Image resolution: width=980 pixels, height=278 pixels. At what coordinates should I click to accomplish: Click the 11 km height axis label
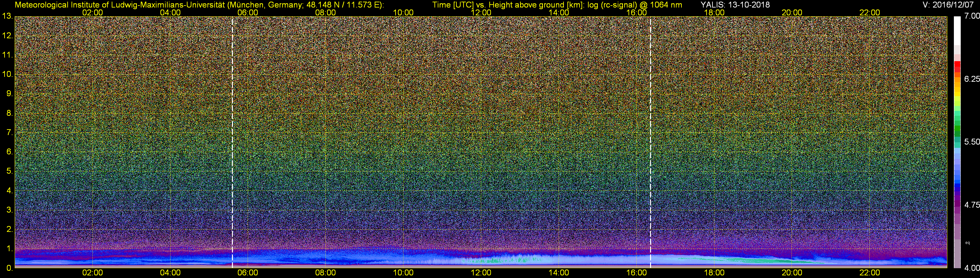click(7, 55)
